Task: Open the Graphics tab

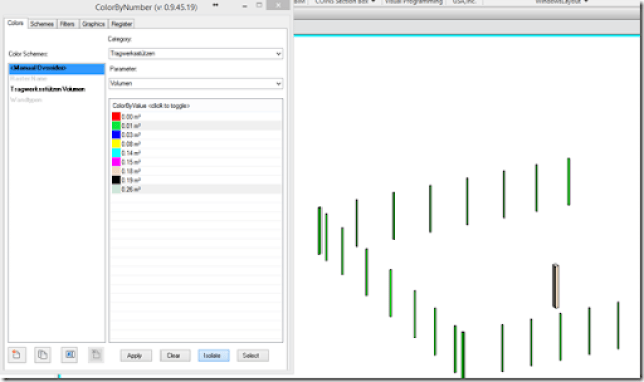Action: 93,24
